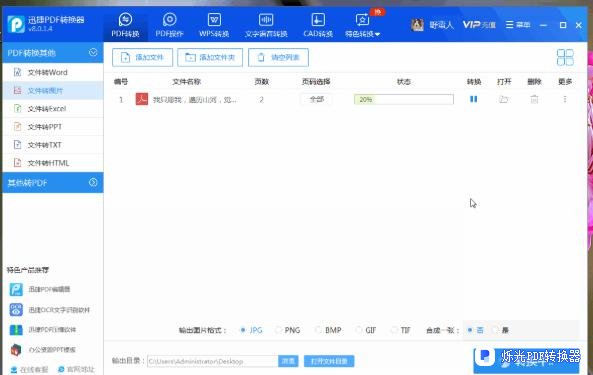Open the office PPT templates icon
This screenshot has width=593, height=375.
(16, 350)
